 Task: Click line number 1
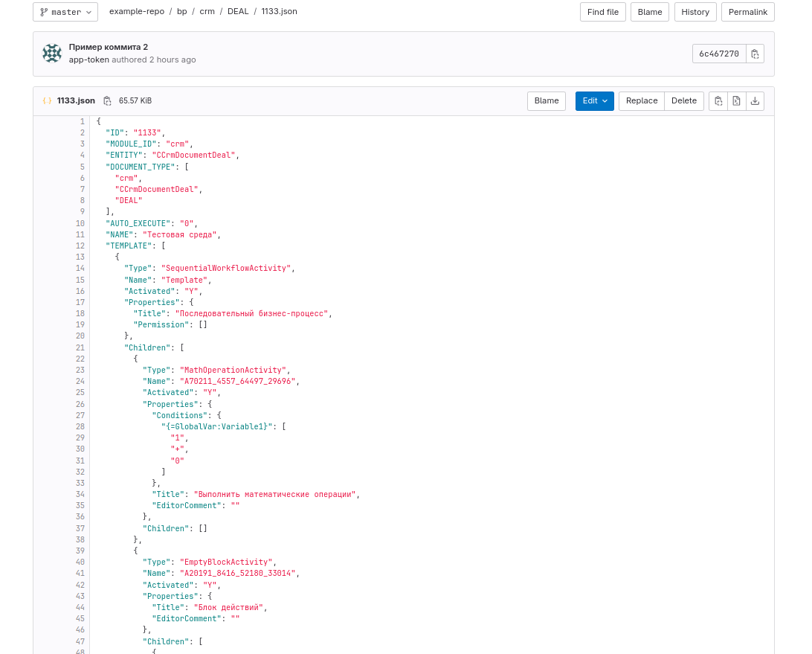pyautogui.click(x=83, y=121)
